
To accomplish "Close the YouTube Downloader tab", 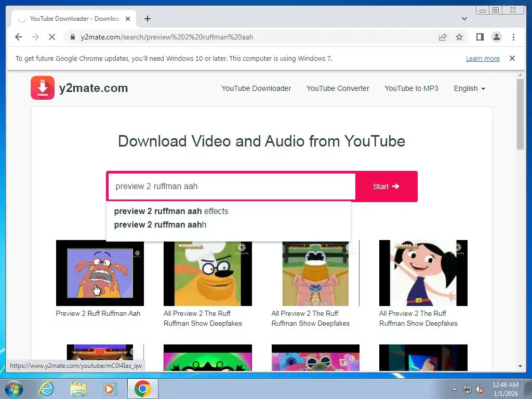I will click(x=128, y=19).
